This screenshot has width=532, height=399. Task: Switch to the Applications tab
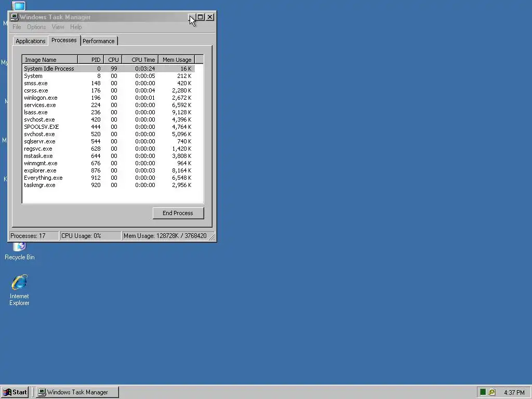click(31, 41)
